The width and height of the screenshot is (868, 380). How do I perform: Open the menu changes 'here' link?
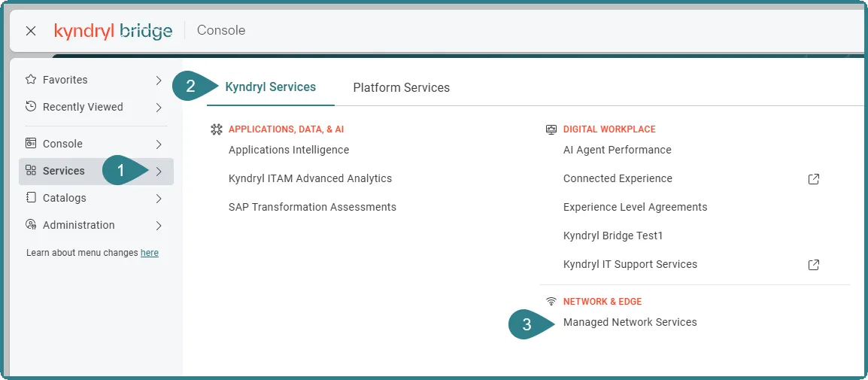[x=150, y=253]
